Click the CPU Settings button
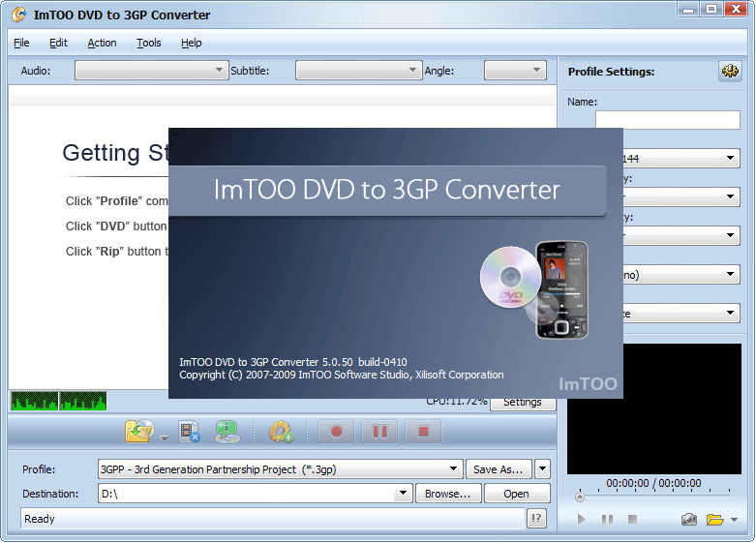 [523, 405]
